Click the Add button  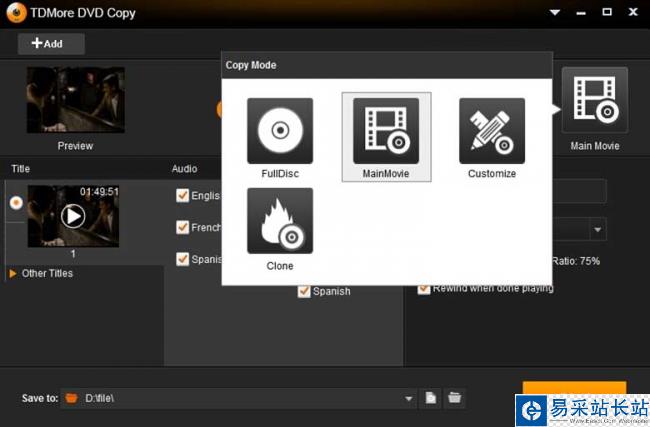pos(51,44)
